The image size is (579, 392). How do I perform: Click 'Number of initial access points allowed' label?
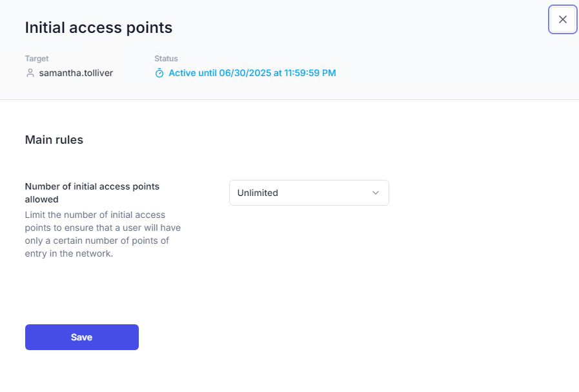[x=92, y=193]
